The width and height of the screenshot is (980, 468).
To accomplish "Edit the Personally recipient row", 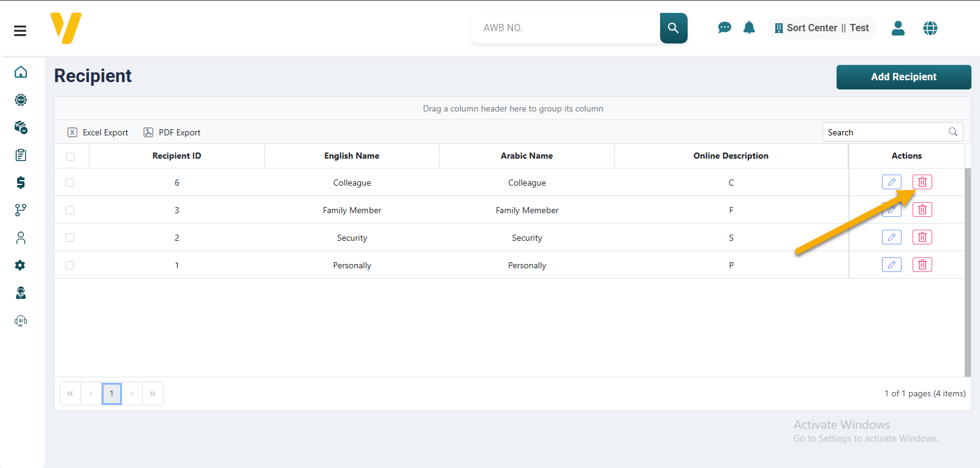I will pos(891,265).
